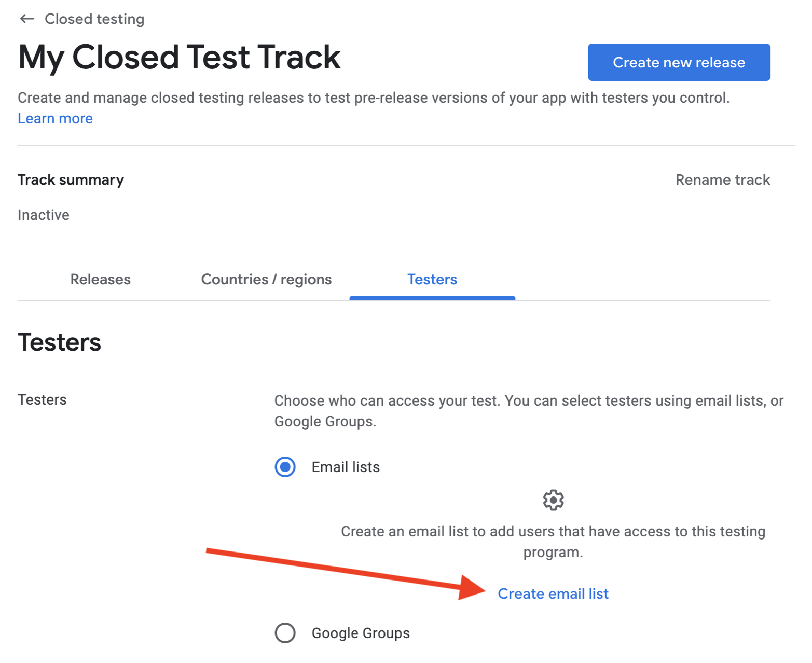Click the Google Groups option label
Image resolution: width=812 pixels, height=663 pixels.
point(361,633)
